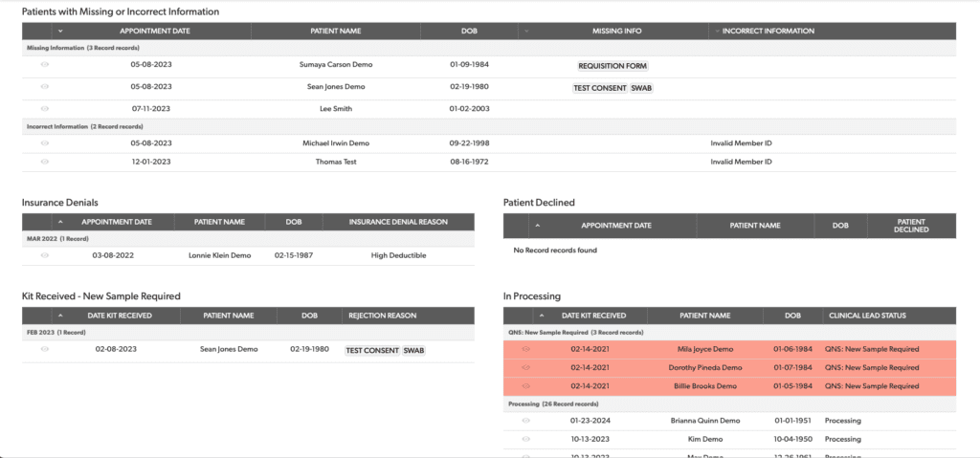Select Sean Jones Demo in Kit Received table

[x=229, y=349]
